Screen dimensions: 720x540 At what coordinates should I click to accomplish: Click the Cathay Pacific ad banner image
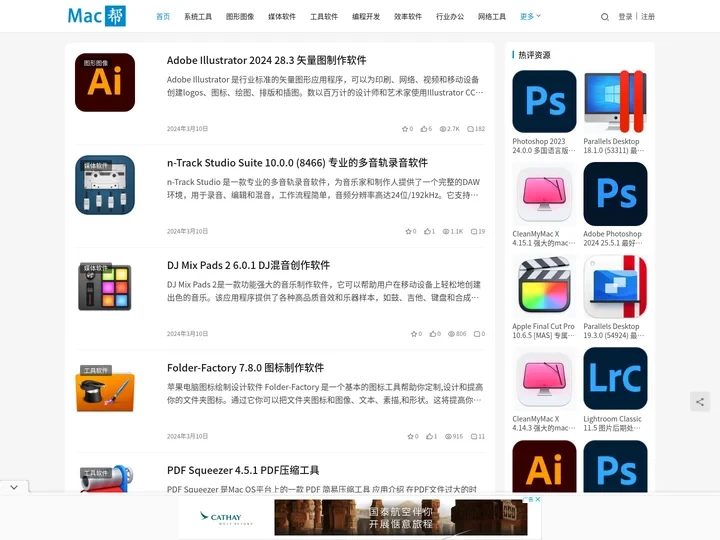pyautogui.click(x=401, y=518)
